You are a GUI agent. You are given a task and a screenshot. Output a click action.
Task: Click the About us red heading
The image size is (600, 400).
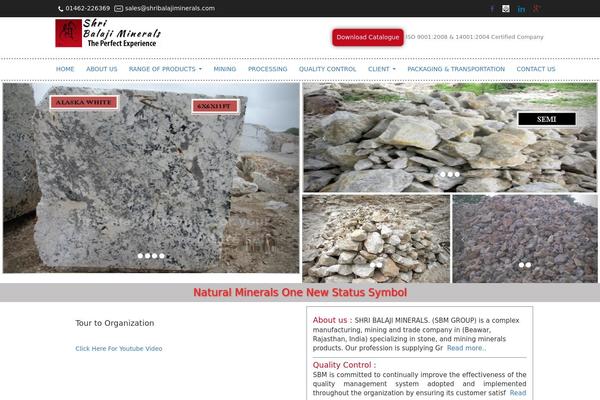pyautogui.click(x=332, y=320)
